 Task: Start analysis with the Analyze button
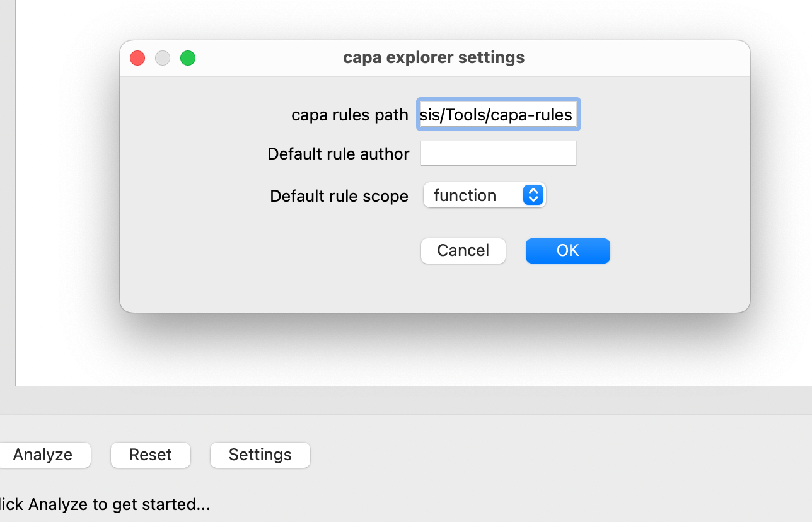point(43,455)
